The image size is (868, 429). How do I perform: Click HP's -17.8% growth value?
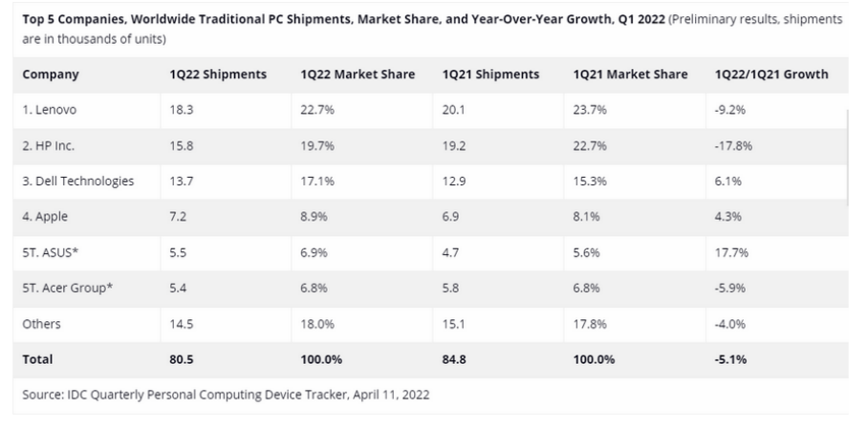click(x=733, y=145)
